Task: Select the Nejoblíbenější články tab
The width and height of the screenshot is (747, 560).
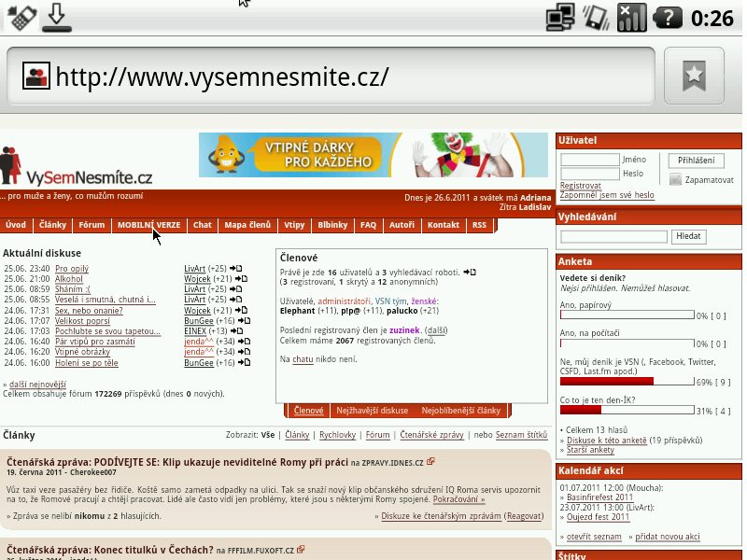Action: pos(460,411)
